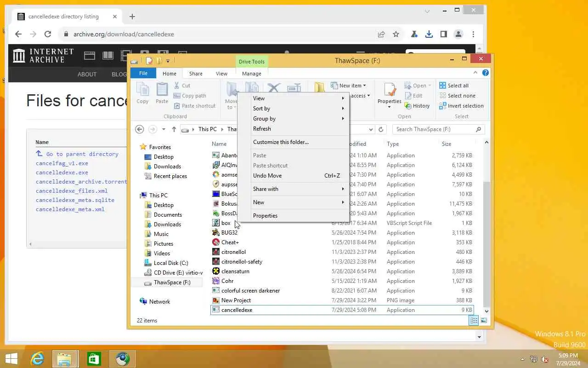This screenshot has width=588, height=368.
Task: Click ABOUT in Internet Archive navigation
Action: pyautogui.click(x=87, y=74)
